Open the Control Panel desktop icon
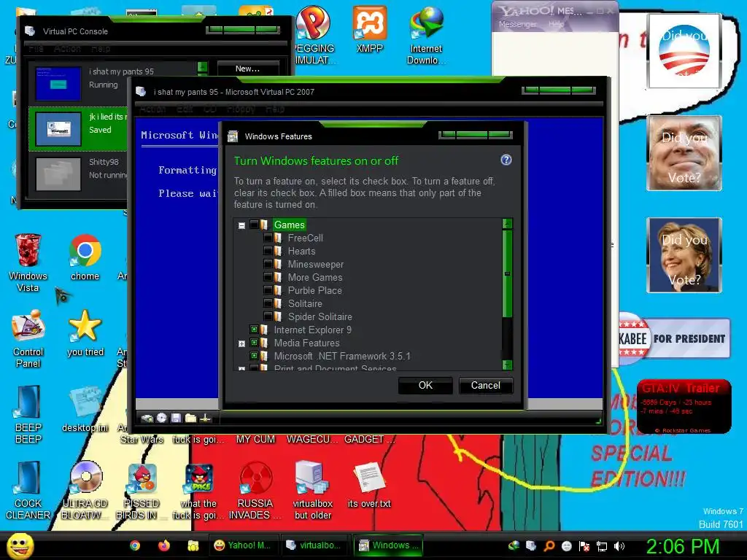747x560 pixels. tap(28, 339)
